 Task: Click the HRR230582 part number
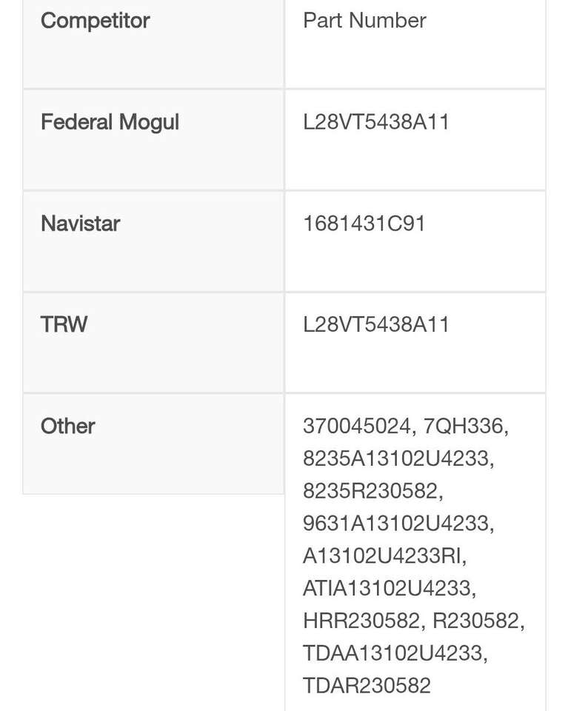point(361,621)
